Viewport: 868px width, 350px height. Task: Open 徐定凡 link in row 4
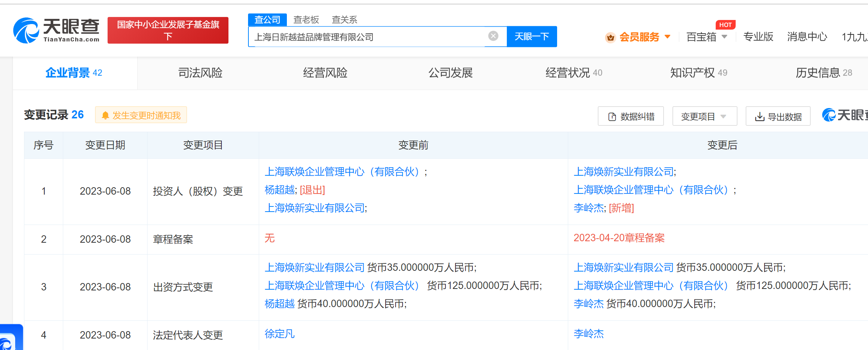click(x=279, y=334)
